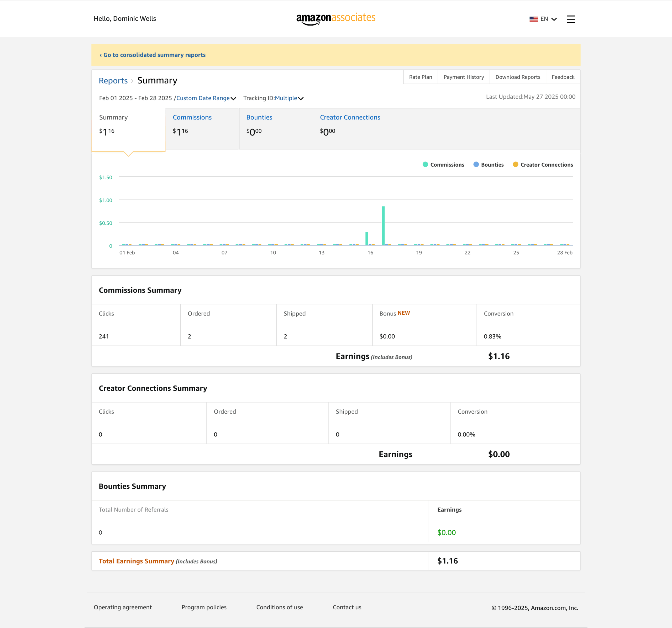Screen dimensions: 672x628
Task: Click the US flag language icon
Action: coord(533,19)
